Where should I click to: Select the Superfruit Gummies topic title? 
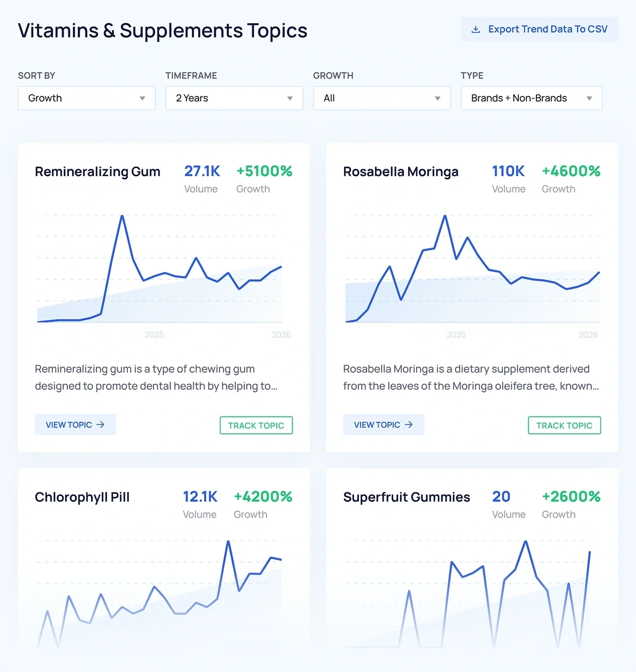point(406,497)
